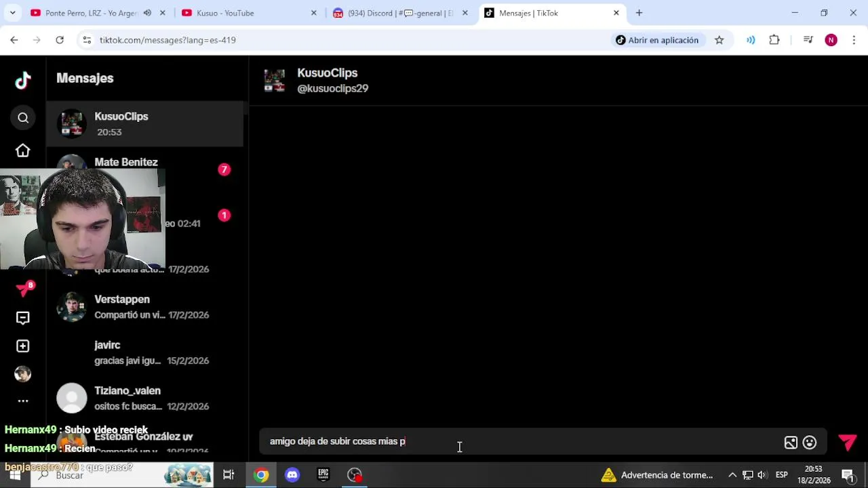Show hidden system tray icons
The height and width of the screenshot is (488, 868).
pos(732,475)
